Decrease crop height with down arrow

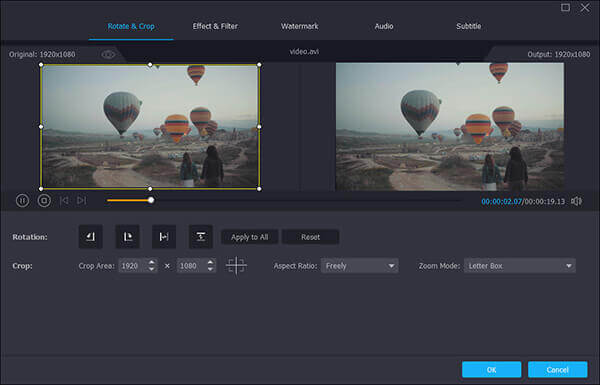[x=210, y=269]
